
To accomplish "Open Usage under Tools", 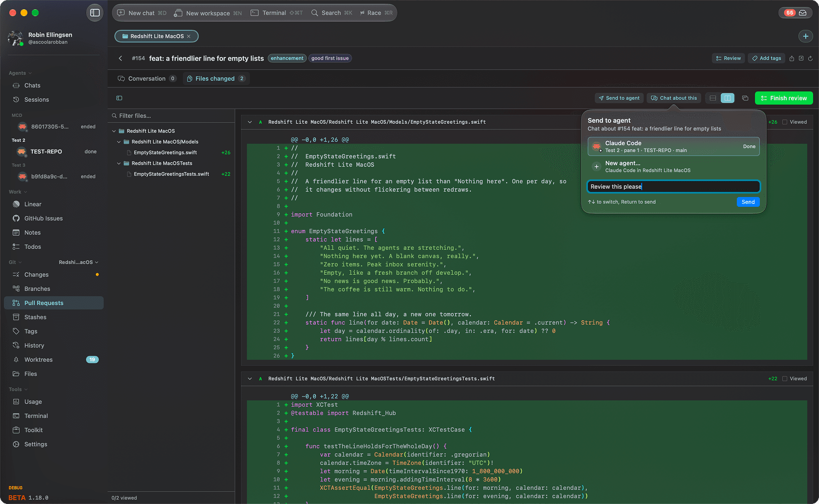I will 54,402.
